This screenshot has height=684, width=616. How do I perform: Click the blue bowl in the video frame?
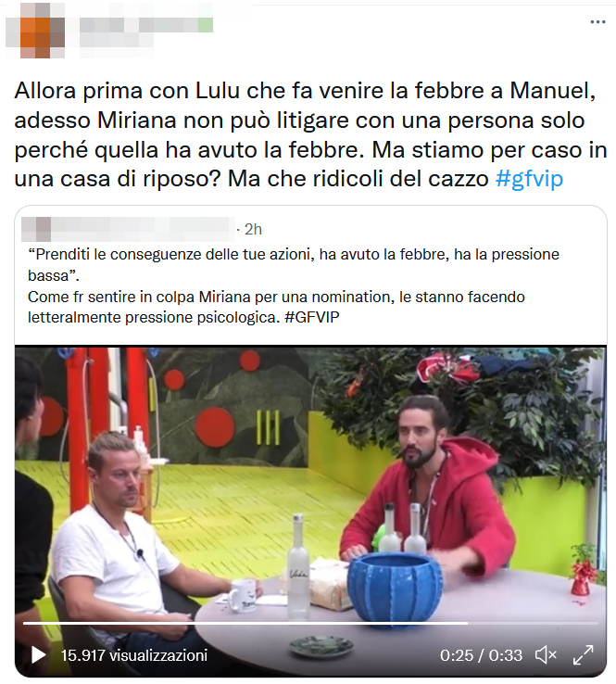pyautogui.click(x=394, y=588)
